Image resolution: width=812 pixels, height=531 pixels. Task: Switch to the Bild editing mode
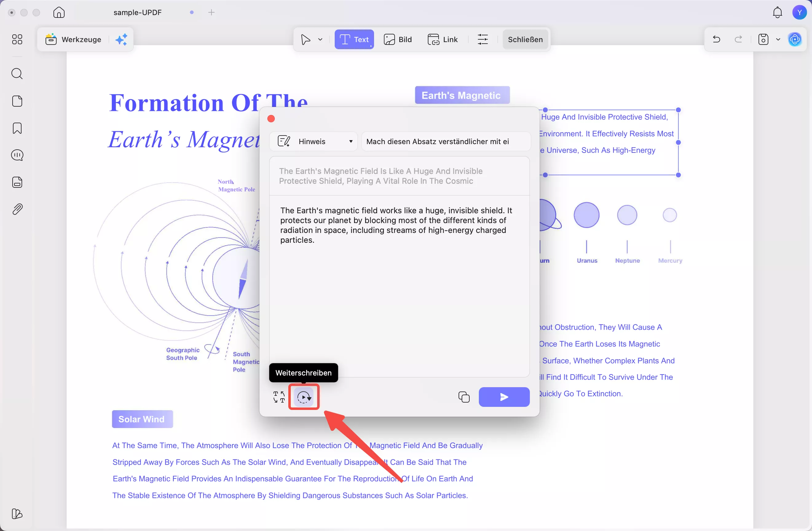coord(398,40)
